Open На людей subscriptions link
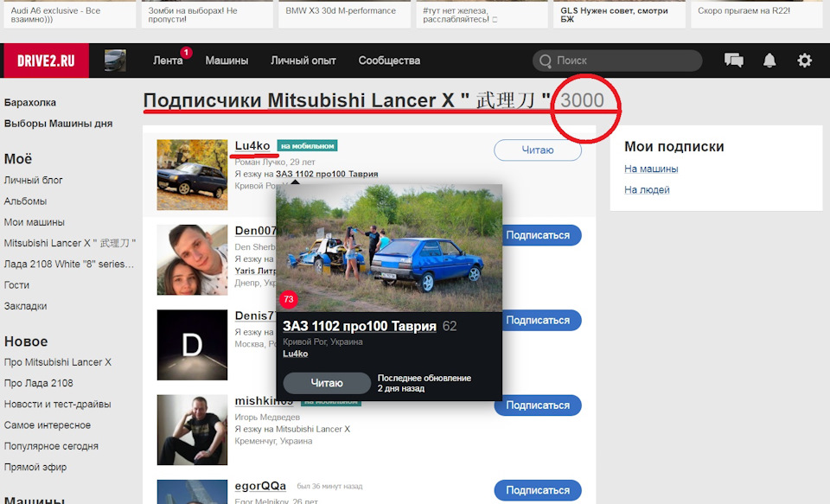 [647, 189]
